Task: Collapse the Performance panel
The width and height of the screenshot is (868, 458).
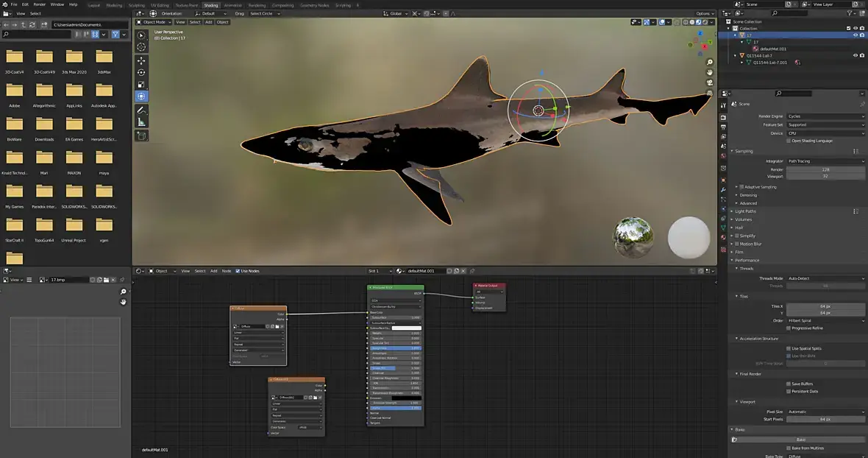Action: tap(747, 260)
